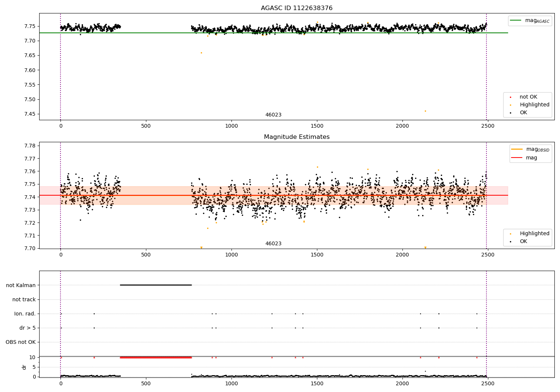
Task: Click the rotated 'dr' axis label
Action: click(x=24, y=367)
